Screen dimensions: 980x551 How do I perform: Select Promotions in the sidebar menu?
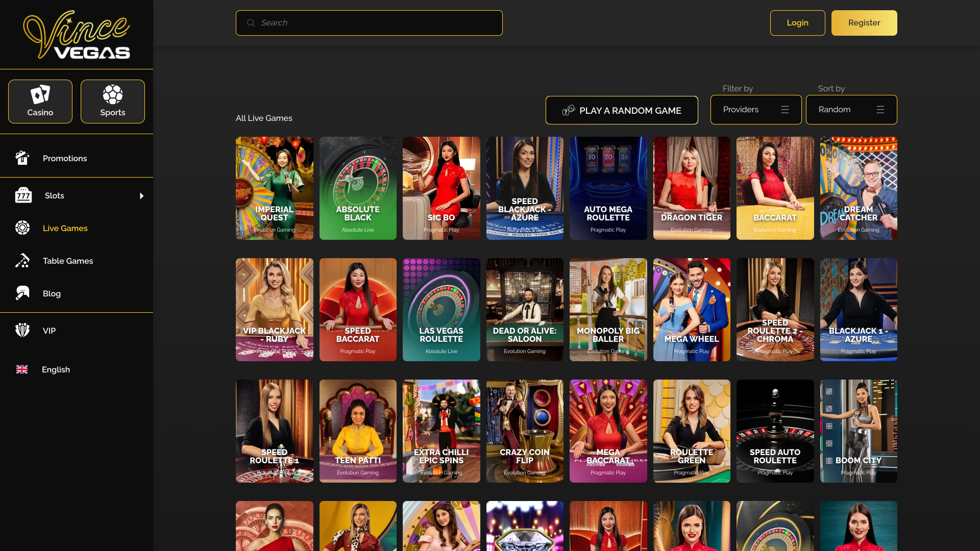tap(65, 158)
